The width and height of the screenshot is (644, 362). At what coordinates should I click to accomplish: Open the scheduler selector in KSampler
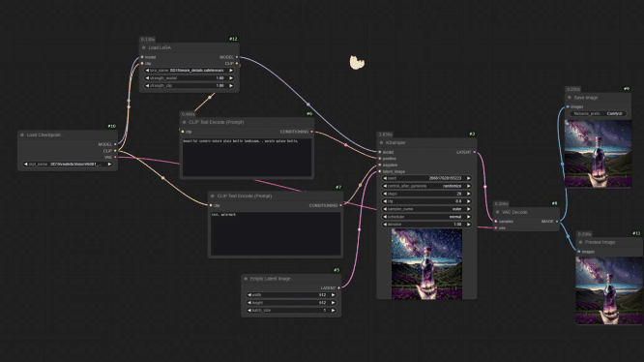[x=426, y=217]
